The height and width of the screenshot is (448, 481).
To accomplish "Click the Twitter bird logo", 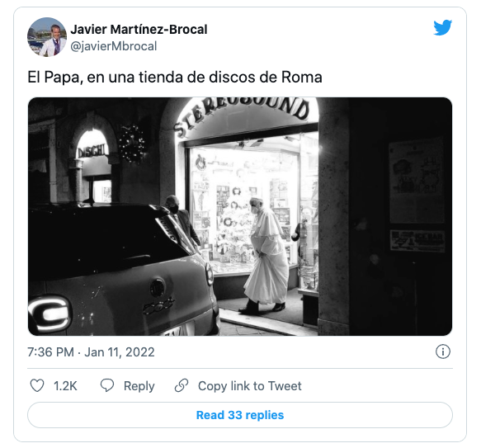I will (442, 27).
